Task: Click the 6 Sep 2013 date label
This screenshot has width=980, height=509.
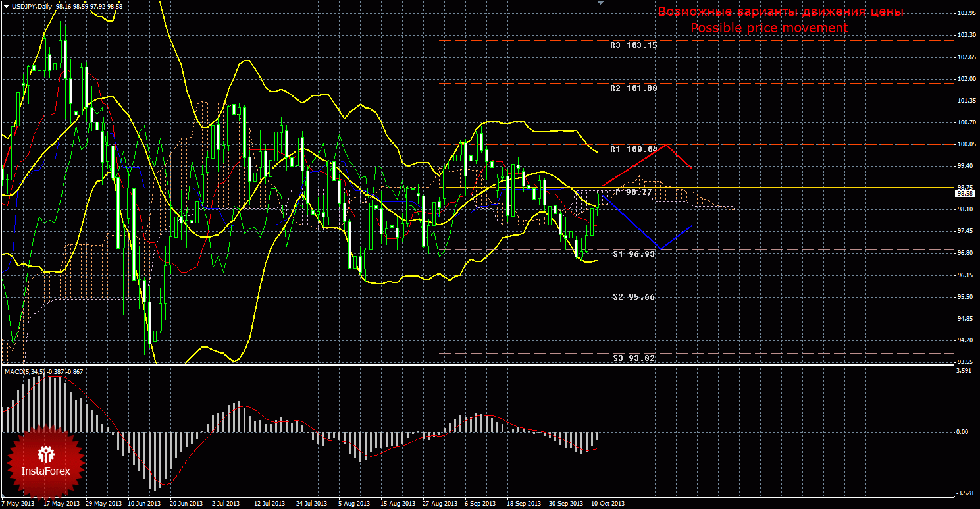Action: pos(480,504)
